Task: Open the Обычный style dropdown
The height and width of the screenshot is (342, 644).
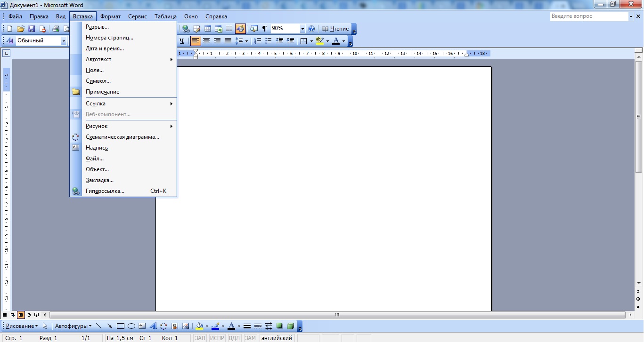Action: [64, 41]
